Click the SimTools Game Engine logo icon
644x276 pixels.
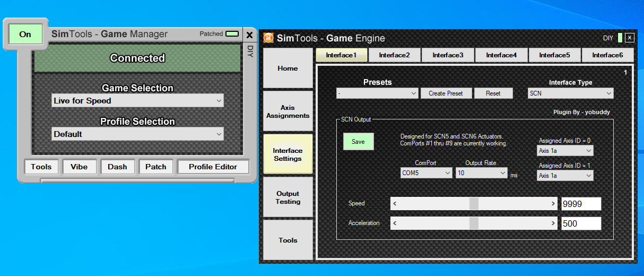click(268, 38)
